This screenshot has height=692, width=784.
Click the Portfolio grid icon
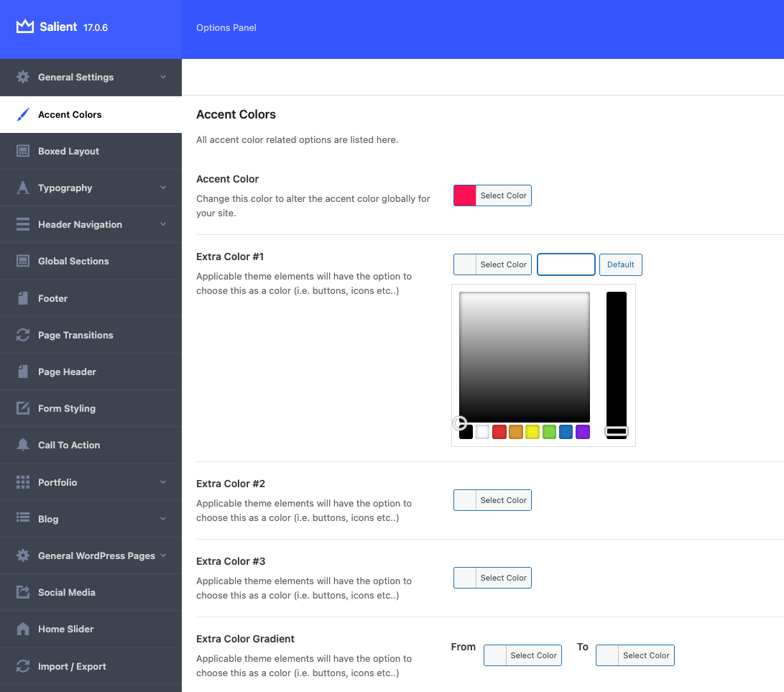point(22,482)
